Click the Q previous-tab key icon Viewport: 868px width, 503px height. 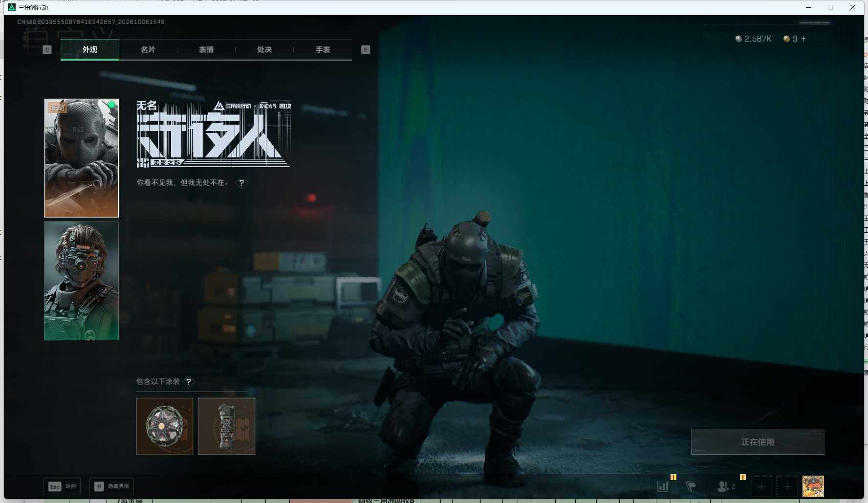(47, 49)
